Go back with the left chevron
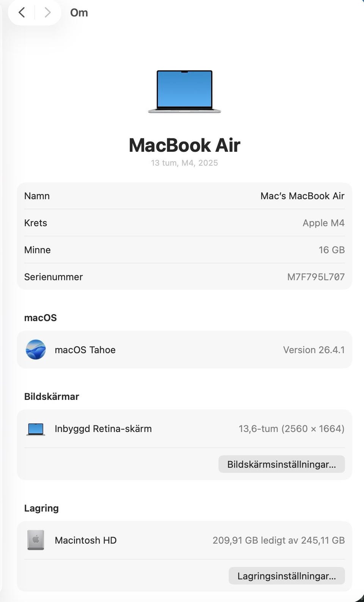Image resolution: width=364 pixels, height=602 pixels. [22, 13]
